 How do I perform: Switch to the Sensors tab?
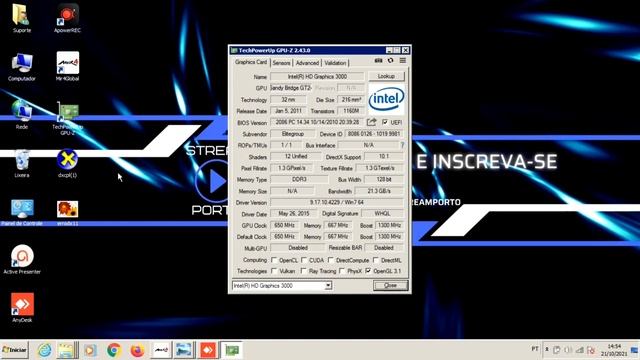(x=281, y=63)
